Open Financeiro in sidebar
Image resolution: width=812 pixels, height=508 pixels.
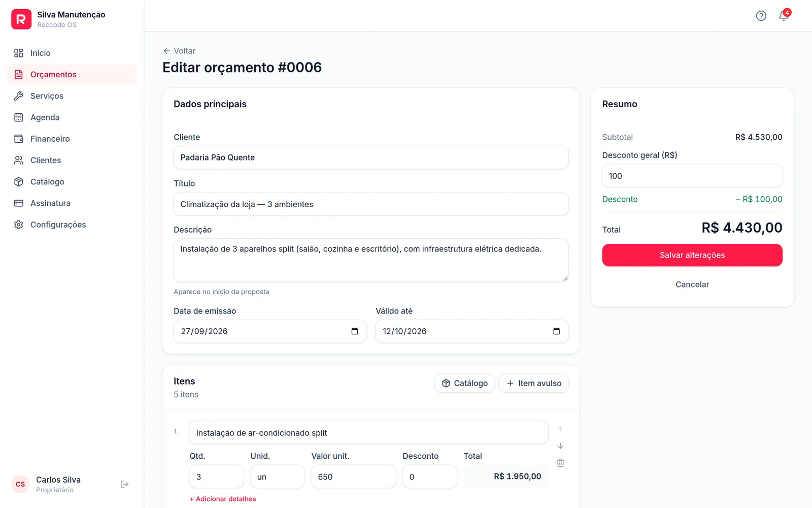pos(72,139)
